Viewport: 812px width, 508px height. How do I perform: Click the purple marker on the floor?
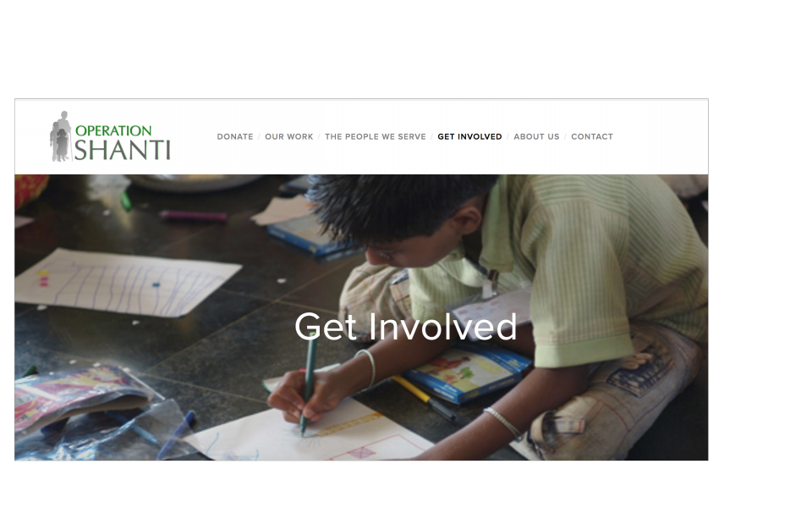pos(193,216)
